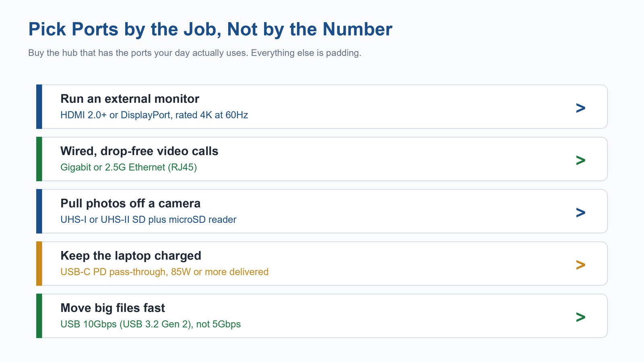Image resolution: width=644 pixels, height=362 pixels.
Task: Click the Pull photos off a camera title
Action: [x=130, y=204]
